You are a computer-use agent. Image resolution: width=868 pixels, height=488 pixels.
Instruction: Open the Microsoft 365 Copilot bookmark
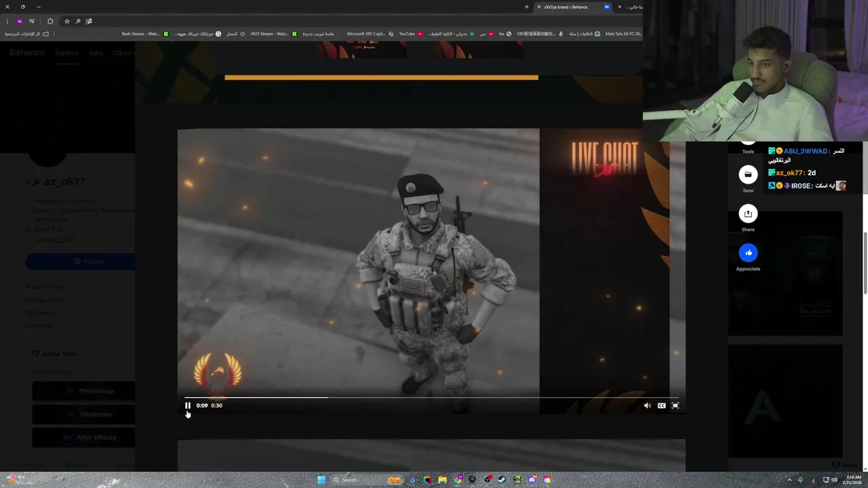[x=370, y=34]
